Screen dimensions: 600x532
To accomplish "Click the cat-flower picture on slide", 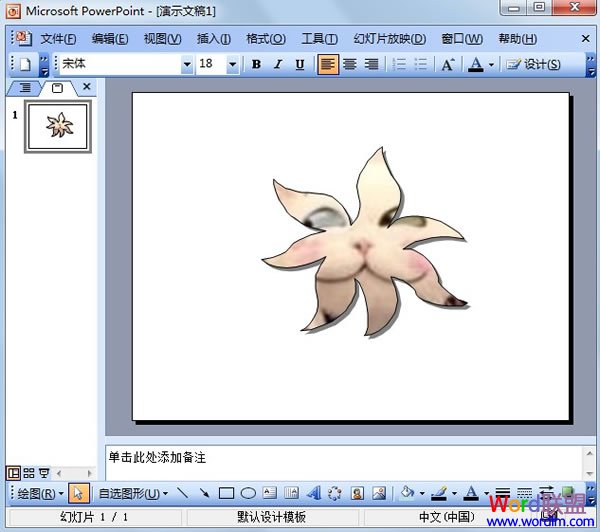I will point(364,242).
